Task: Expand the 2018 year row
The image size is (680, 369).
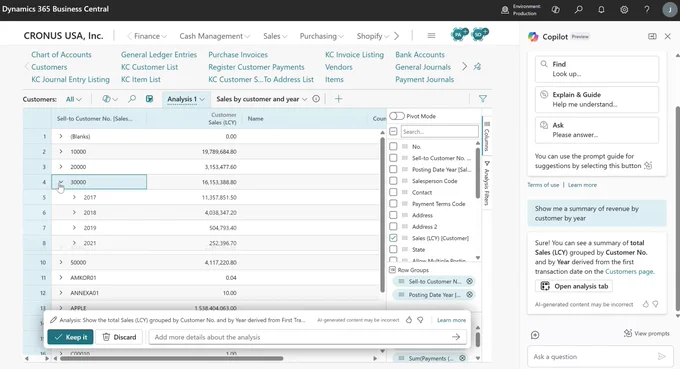Action: point(74,212)
